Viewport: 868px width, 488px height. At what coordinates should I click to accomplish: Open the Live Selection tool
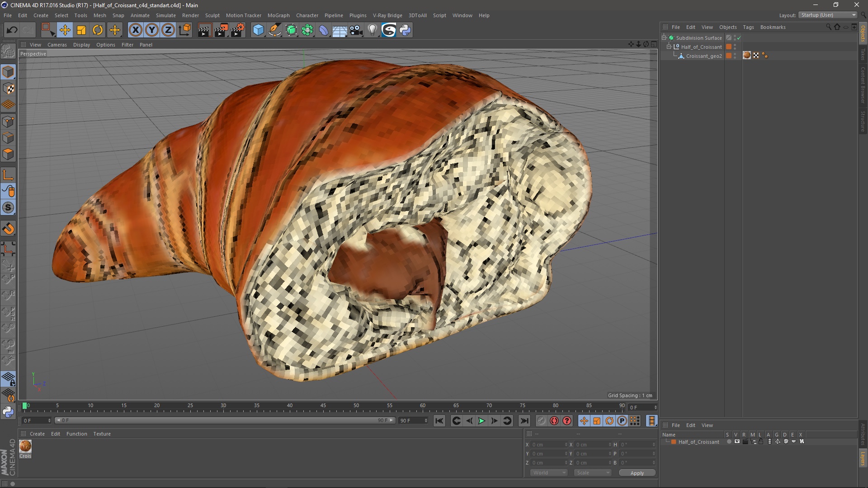coord(48,30)
